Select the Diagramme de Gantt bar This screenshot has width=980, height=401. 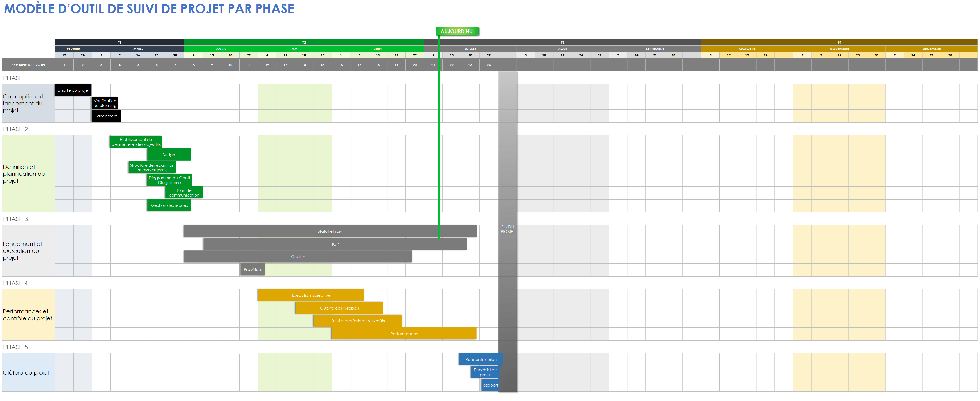click(x=169, y=180)
